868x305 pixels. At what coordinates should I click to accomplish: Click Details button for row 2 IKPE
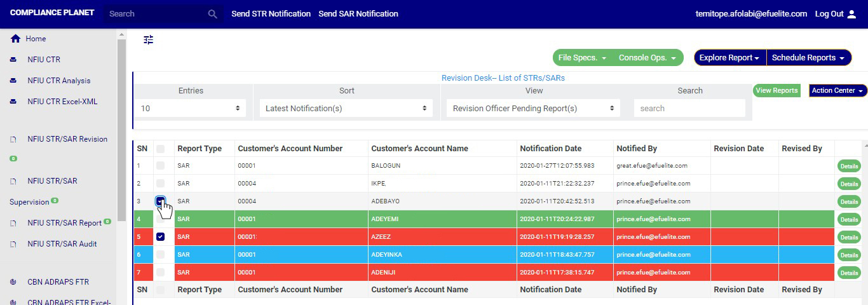coord(849,184)
